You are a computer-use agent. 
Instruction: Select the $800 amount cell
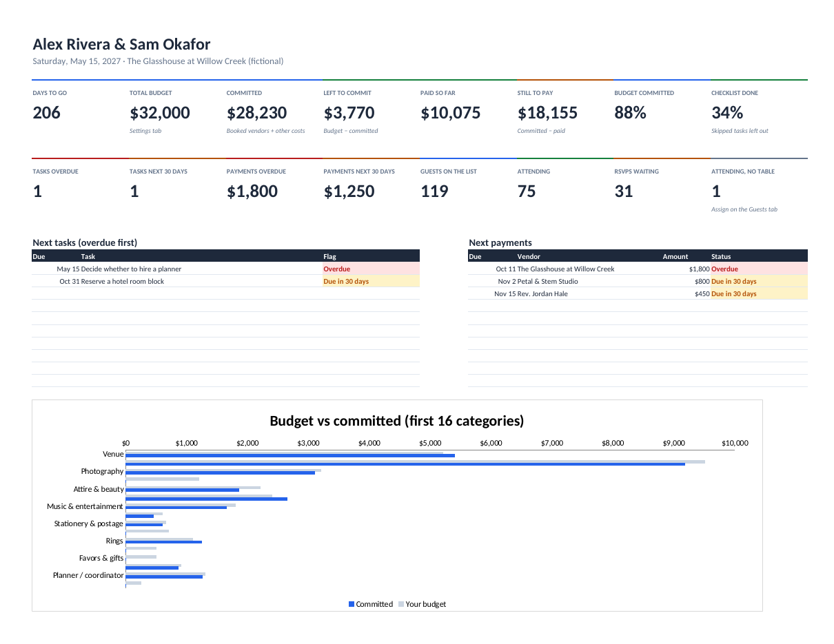pyautogui.click(x=702, y=281)
